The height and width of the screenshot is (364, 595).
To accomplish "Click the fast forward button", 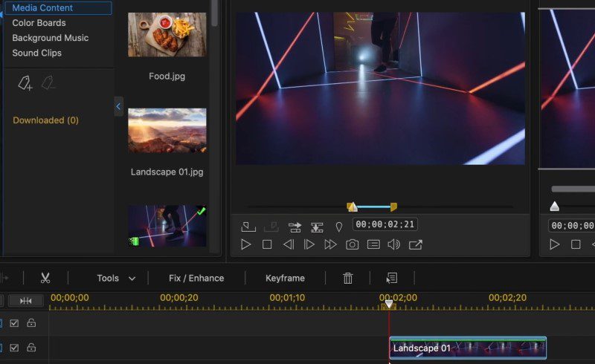I will point(330,244).
